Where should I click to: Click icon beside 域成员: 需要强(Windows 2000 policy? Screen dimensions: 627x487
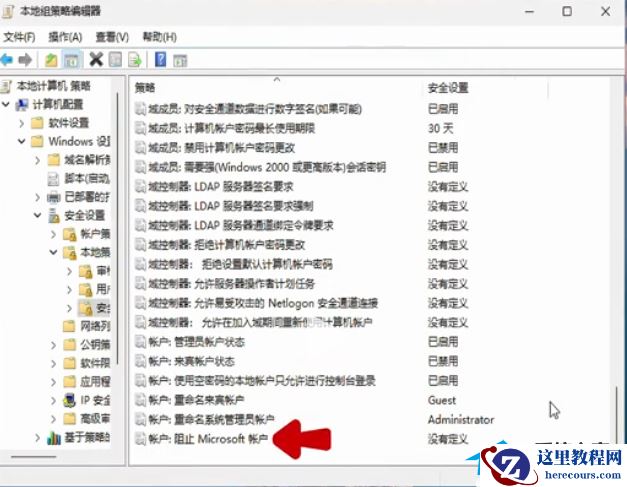[140, 167]
